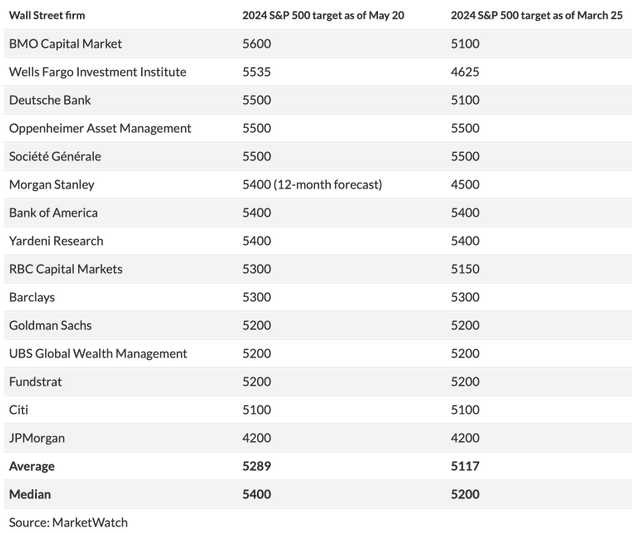Select JPMorgan's 4200 May target cell
The width and height of the screenshot is (632, 533).
point(257,437)
